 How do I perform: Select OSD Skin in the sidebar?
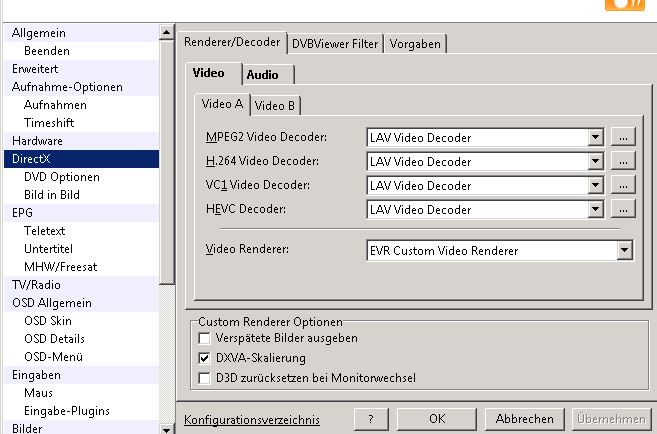pyautogui.click(x=48, y=321)
